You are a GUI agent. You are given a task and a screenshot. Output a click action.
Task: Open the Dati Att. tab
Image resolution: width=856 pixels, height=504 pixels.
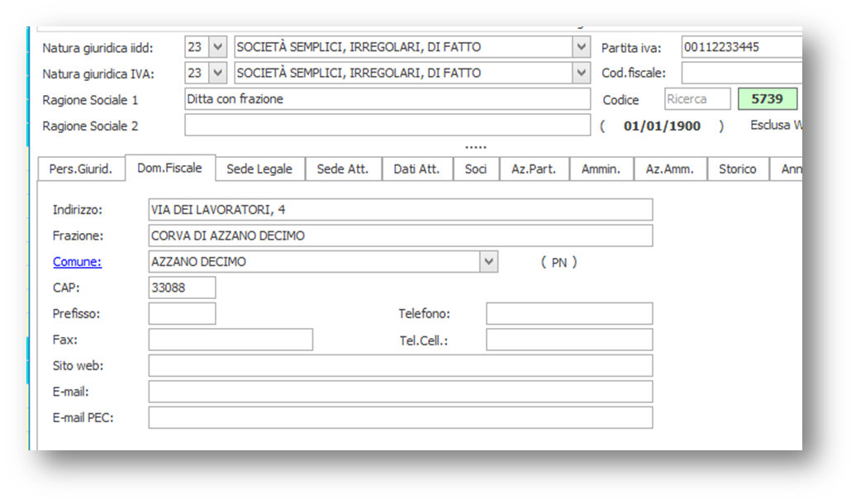tap(416, 169)
